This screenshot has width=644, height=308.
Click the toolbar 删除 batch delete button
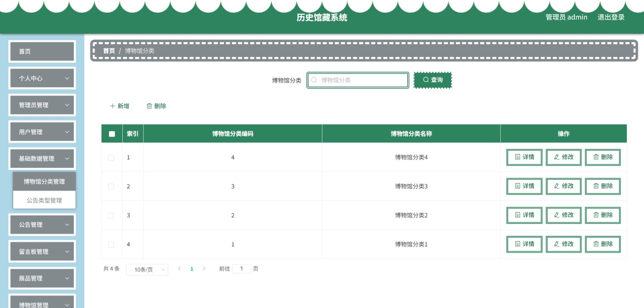point(156,106)
